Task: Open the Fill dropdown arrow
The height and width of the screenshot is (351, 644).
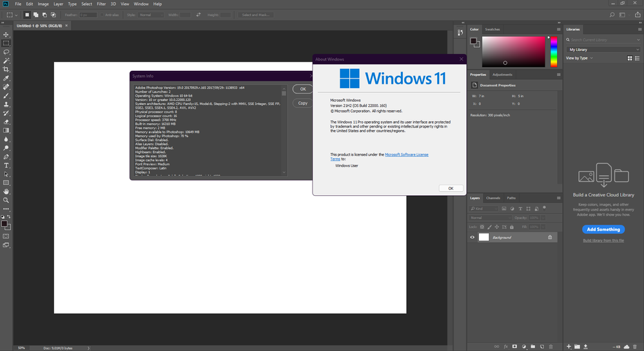Action: (x=543, y=227)
